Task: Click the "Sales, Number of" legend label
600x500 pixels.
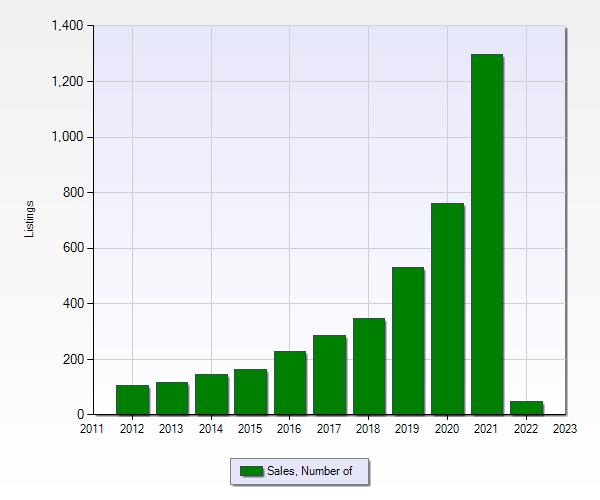Action: (310, 471)
